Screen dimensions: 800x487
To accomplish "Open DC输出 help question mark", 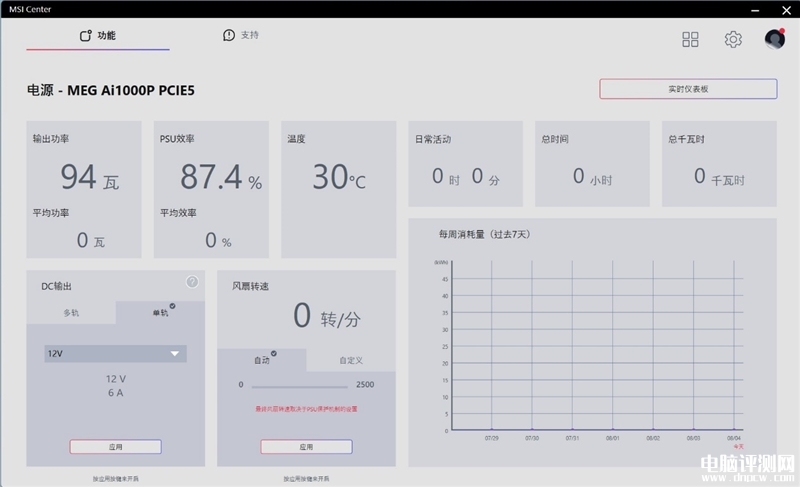I will point(192,281).
